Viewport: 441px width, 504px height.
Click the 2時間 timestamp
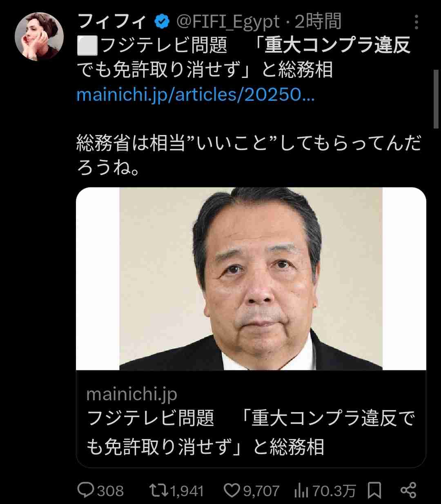[317, 22]
